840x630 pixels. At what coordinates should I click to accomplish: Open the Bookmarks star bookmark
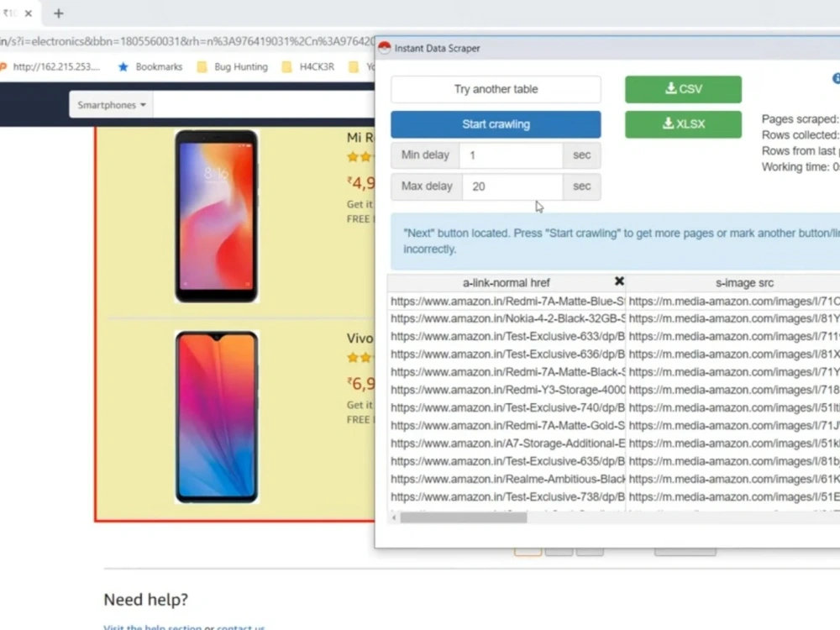[x=150, y=67]
